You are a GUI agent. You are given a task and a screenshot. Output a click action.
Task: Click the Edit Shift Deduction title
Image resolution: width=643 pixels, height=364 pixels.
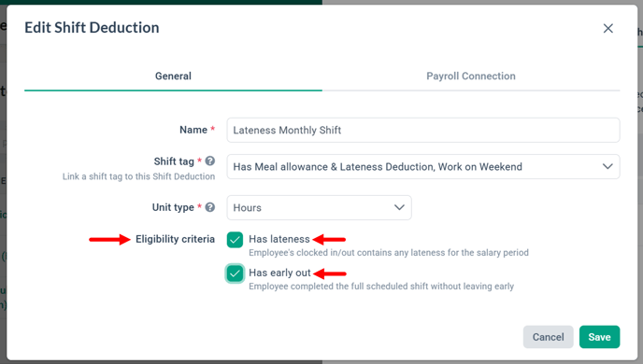click(92, 28)
